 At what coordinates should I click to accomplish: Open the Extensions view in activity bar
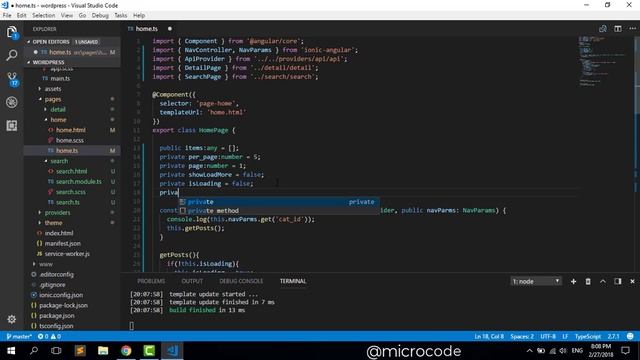[x=12, y=125]
